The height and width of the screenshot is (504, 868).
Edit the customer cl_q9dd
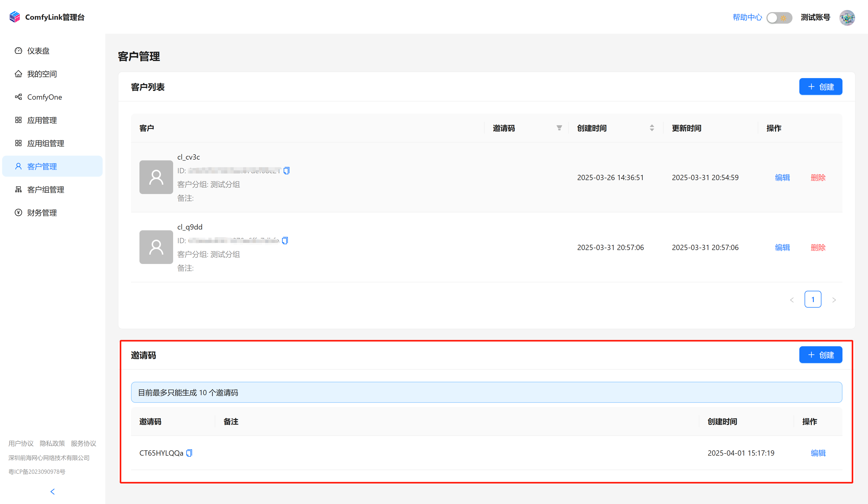tap(782, 247)
